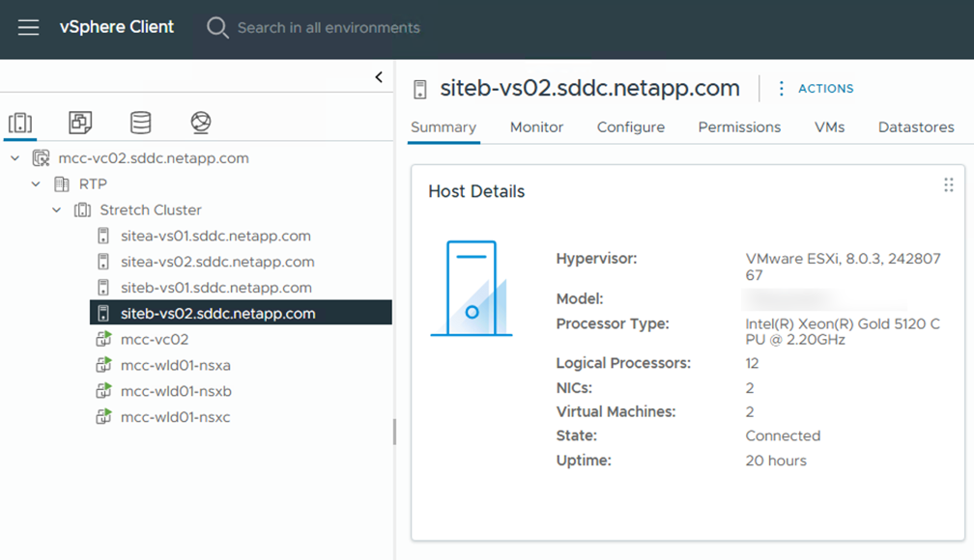Select the mcc-wld01-nsxa virtual machine
The image size is (974, 560).
tap(175, 366)
